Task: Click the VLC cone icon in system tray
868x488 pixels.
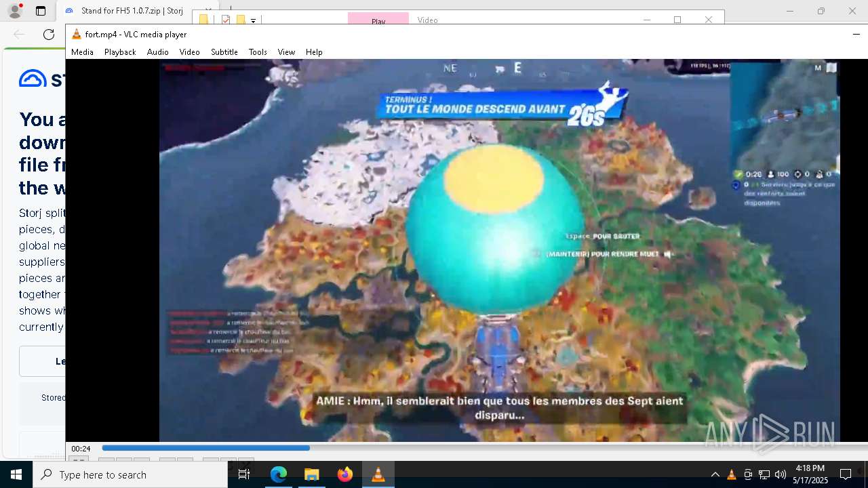Action: coord(732,474)
